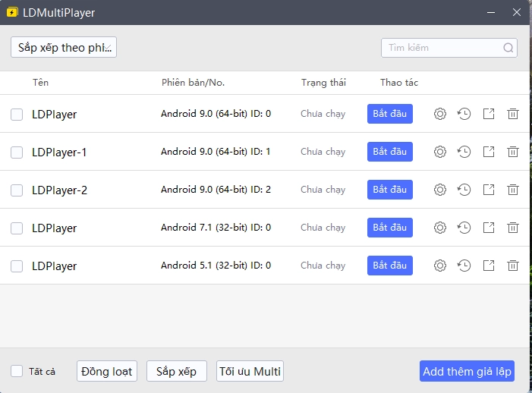
Task: Click backup/restore icon for LDPlayer-2
Action: click(464, 190)
